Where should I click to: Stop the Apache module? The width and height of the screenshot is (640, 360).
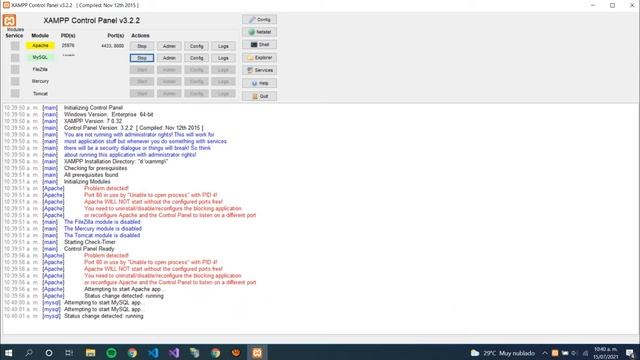[142, 46]
